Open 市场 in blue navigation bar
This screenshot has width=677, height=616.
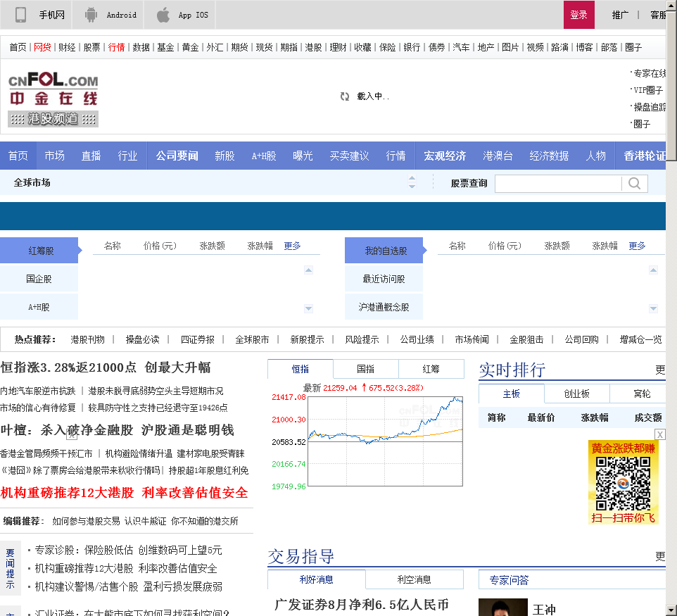tap(54, 156)
